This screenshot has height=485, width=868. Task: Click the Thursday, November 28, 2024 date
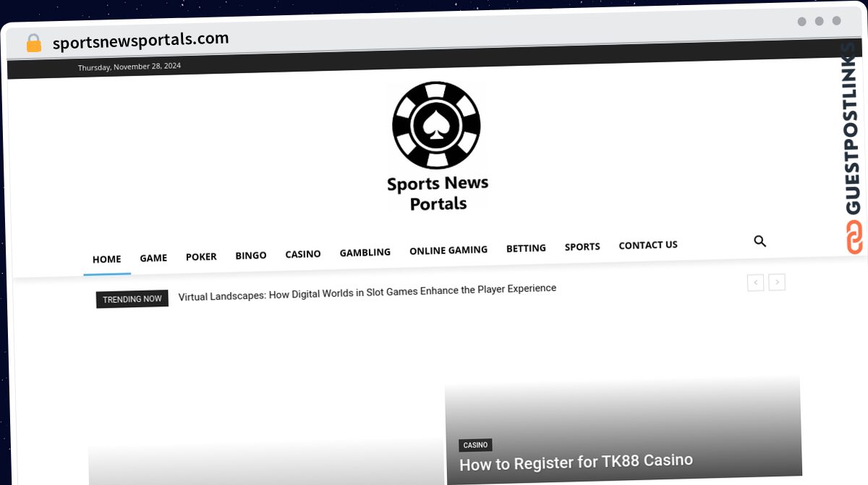(129, 67)
